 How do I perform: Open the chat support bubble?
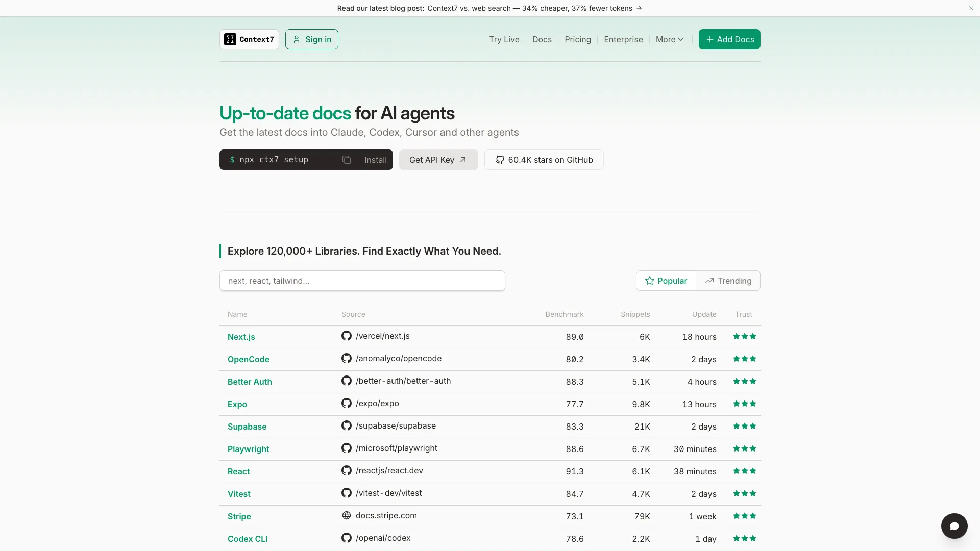[x=954, y=525]
